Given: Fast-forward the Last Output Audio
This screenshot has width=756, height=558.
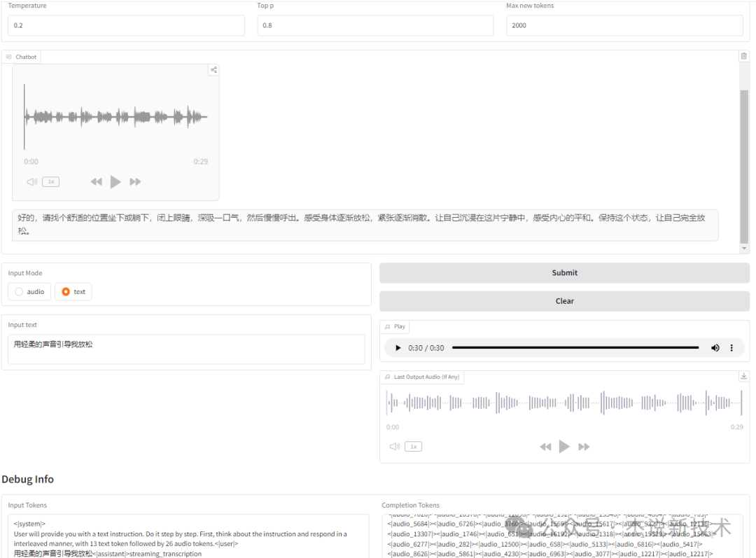Looking at the screenshot, I should pyautogui.click(x=583, y=447).
